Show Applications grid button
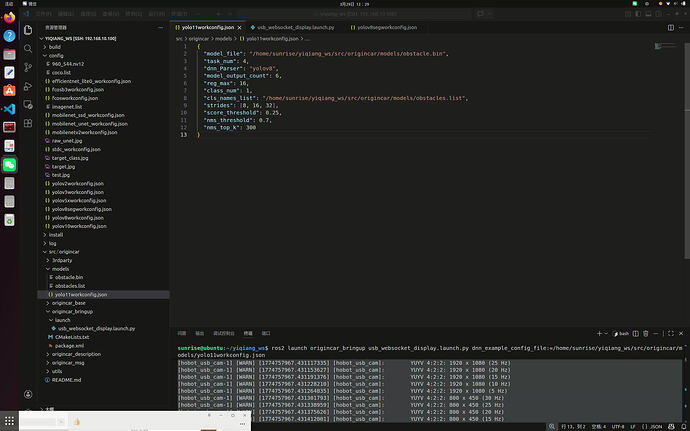The height and width of the screenshot is (431, 690). 9,420
